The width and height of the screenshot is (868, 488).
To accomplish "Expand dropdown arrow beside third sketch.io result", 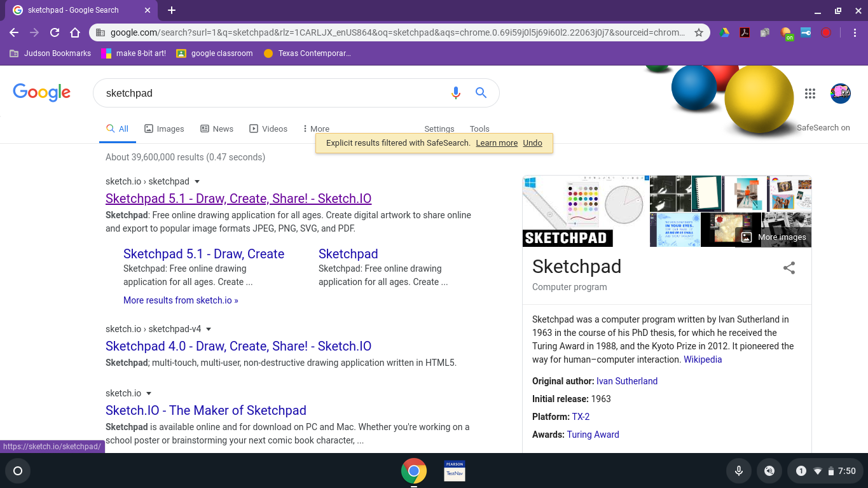I will pyautogui.click(x=149, y=393).
